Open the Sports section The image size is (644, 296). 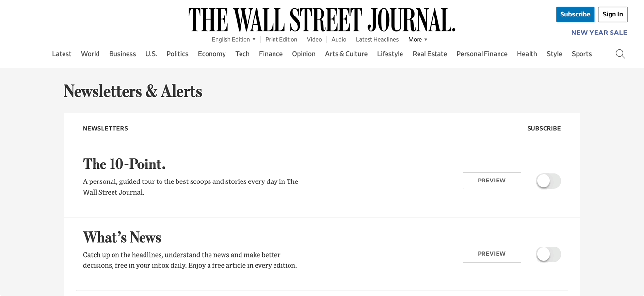click(581, 54)
